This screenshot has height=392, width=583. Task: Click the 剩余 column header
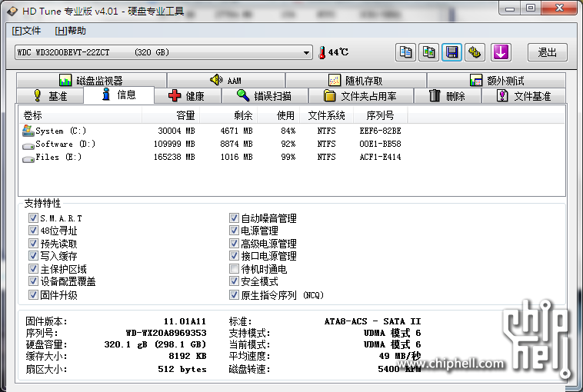(x=228, y=115)
